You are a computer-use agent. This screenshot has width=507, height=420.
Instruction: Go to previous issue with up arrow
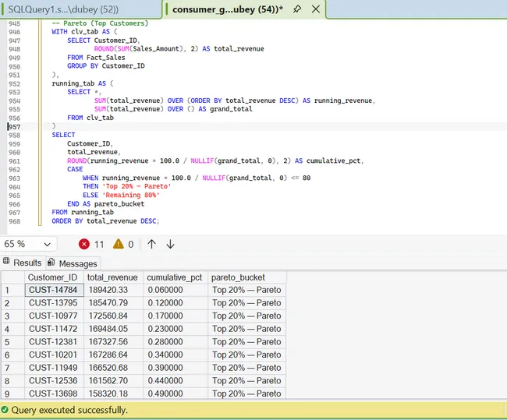pyautogui.click(x=151, y=244)
